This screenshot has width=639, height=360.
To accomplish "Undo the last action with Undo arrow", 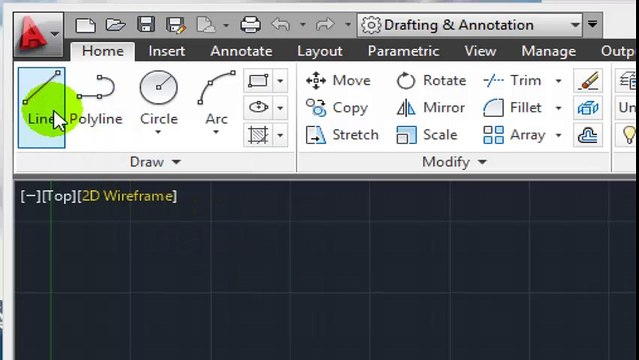I will pyautogui.click(x=280, y=24).
